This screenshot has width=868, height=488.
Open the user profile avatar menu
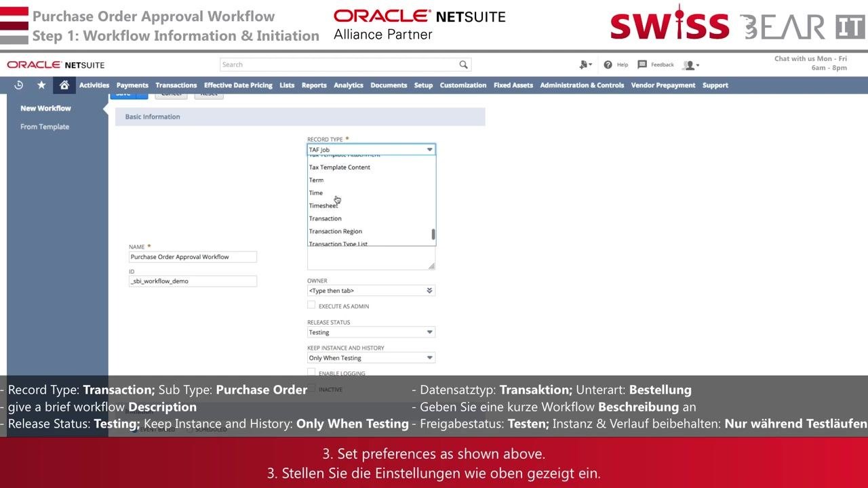pos(691,65)
